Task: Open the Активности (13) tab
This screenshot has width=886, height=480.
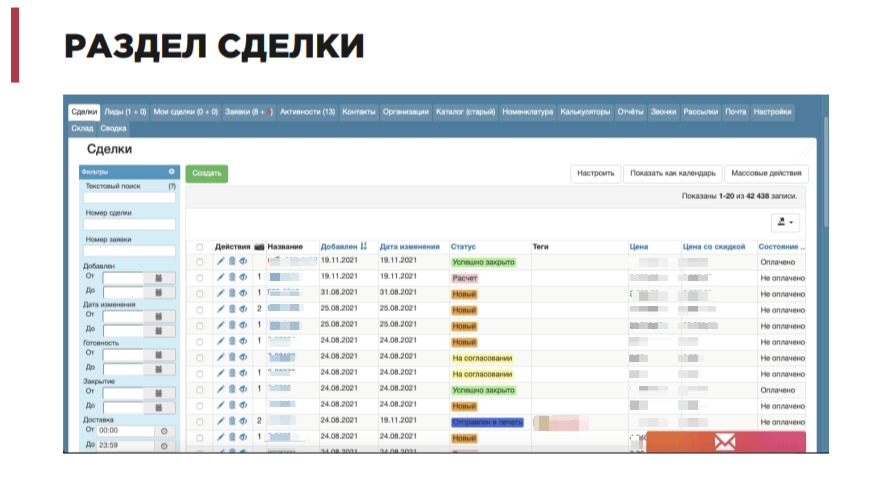Action: click(x=307, y=112)
